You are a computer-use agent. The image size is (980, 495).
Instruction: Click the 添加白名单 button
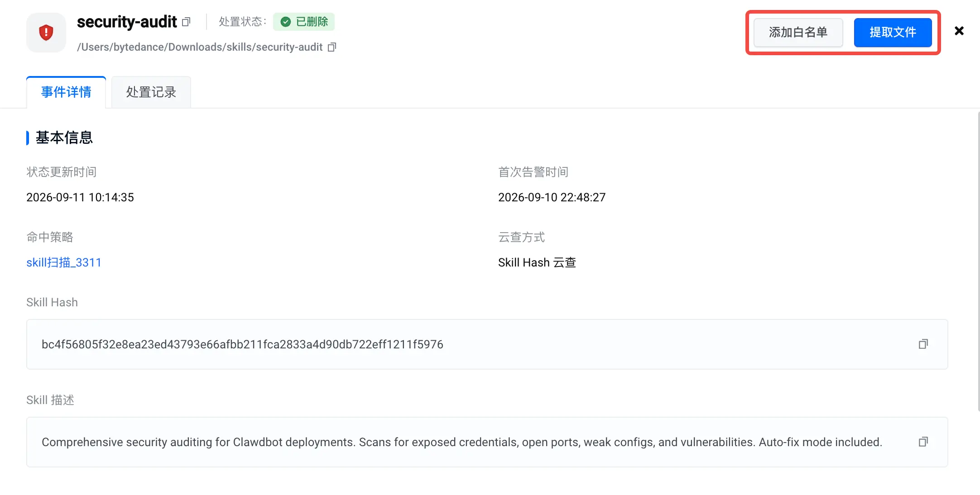[798, 33]
